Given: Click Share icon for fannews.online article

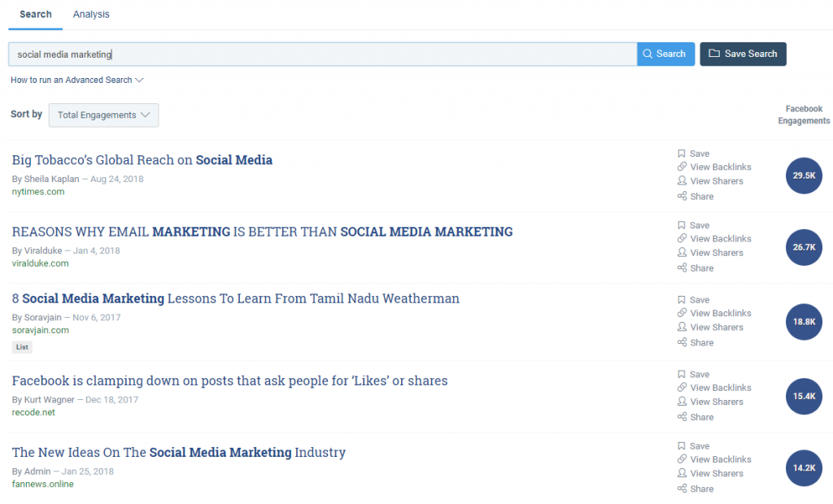Looking at the screenshot, I should point(683,489).
